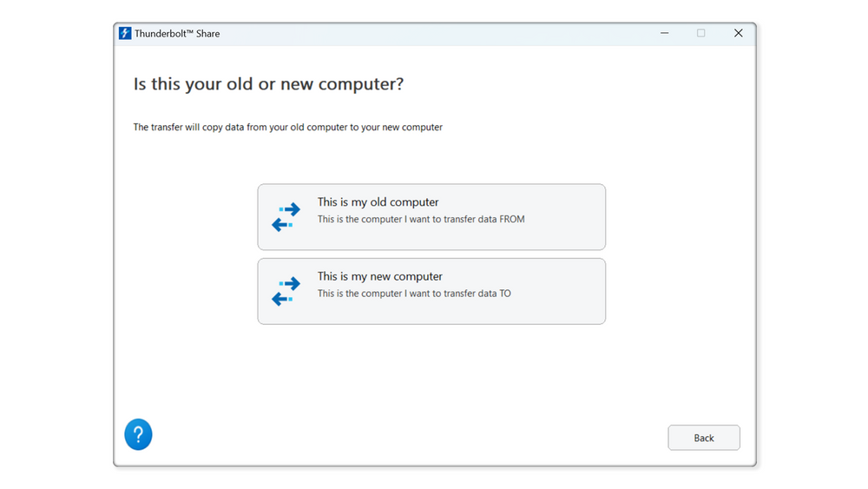868x489 pixels.
Task: Minimize the Thunderbolt Share window
Action: (664, 33)
